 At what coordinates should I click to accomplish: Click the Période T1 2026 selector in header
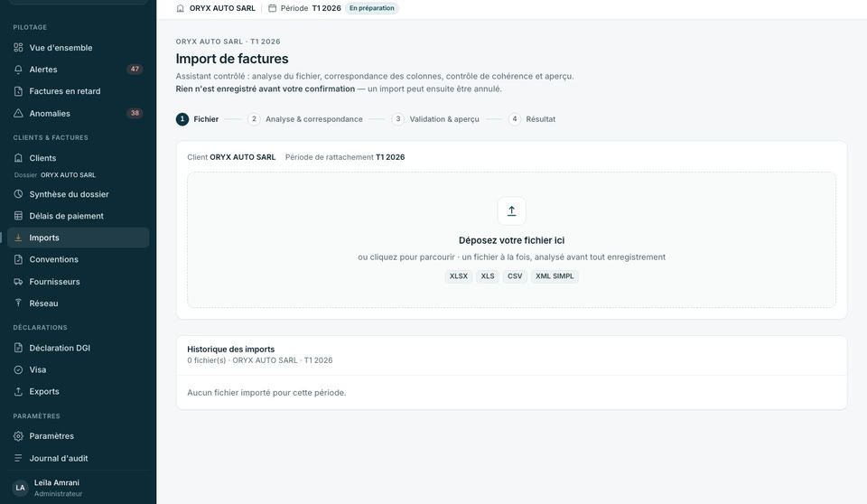pos(304,8)
